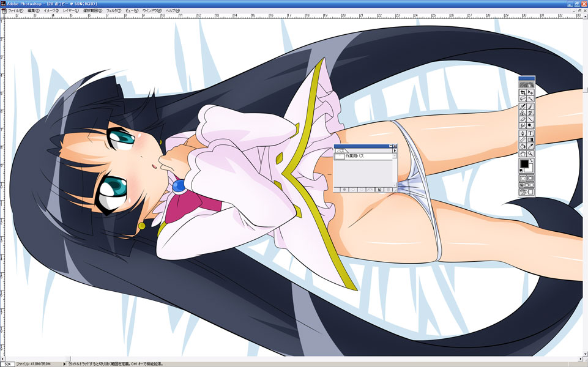The width and height of the screenshot is (588, 367).
Task: Open the フィルタ(T) menu
Action: (x=114, y=11)
